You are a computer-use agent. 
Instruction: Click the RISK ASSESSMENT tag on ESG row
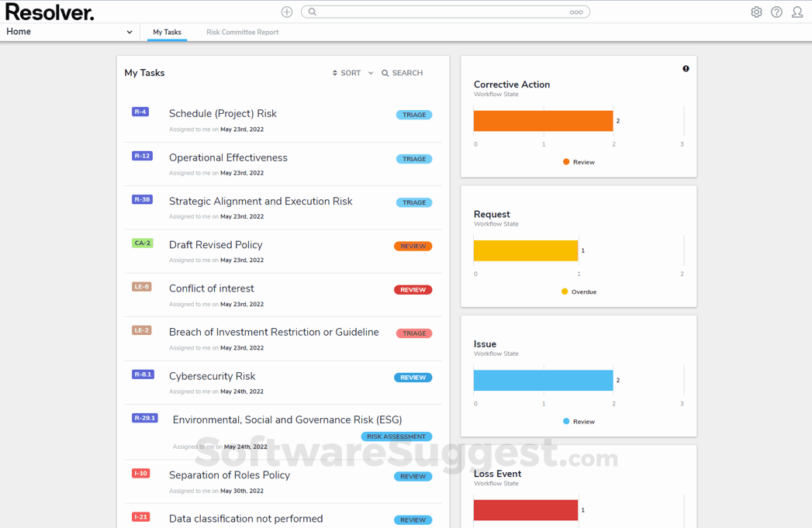396,437
